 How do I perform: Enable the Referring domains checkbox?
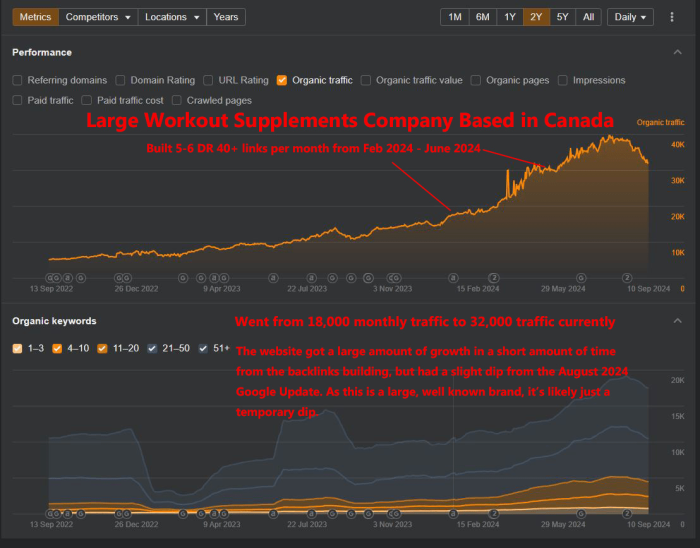pos(18,80)
